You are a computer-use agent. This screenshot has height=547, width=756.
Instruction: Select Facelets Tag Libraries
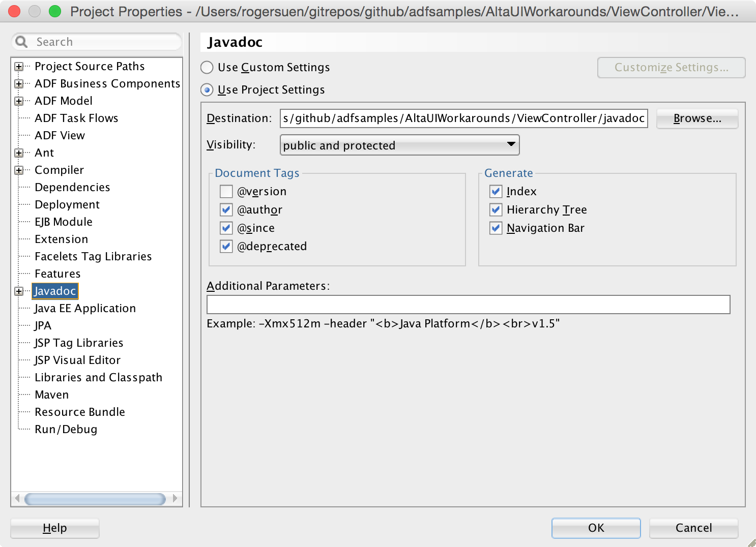pos(93,257)
